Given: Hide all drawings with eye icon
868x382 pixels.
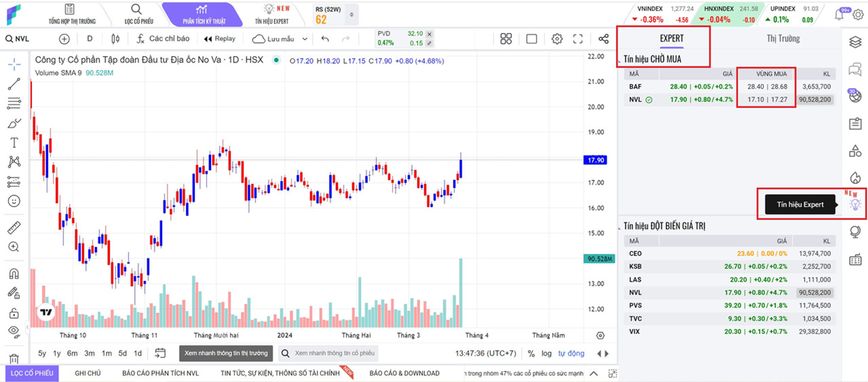Looking at the screenshot, I should coord(14,330).
